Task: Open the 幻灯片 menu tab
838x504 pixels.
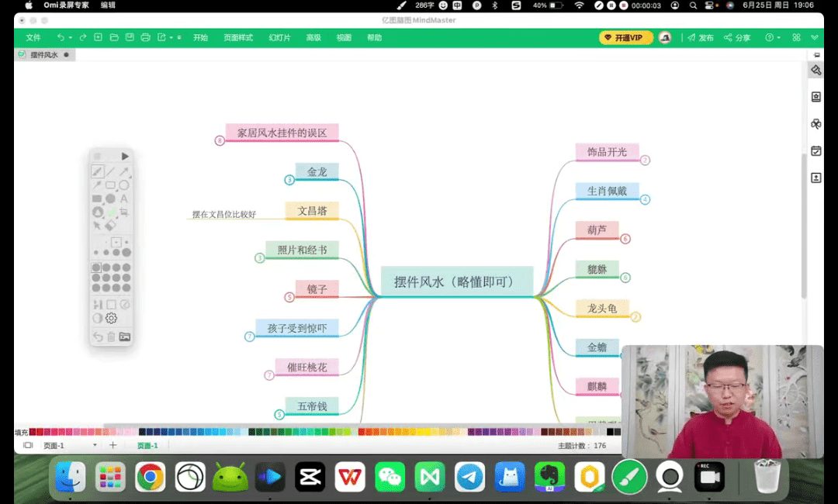Action: tap(279, 37)
